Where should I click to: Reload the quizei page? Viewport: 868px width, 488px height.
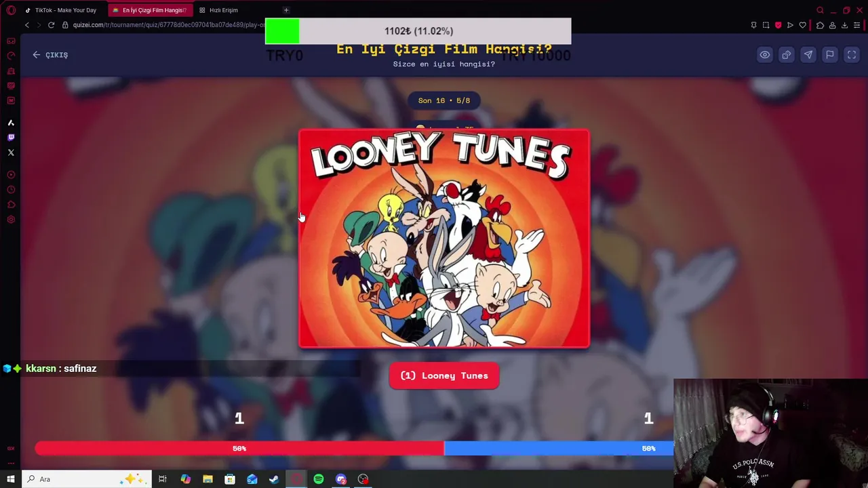(x=51, y=25)
